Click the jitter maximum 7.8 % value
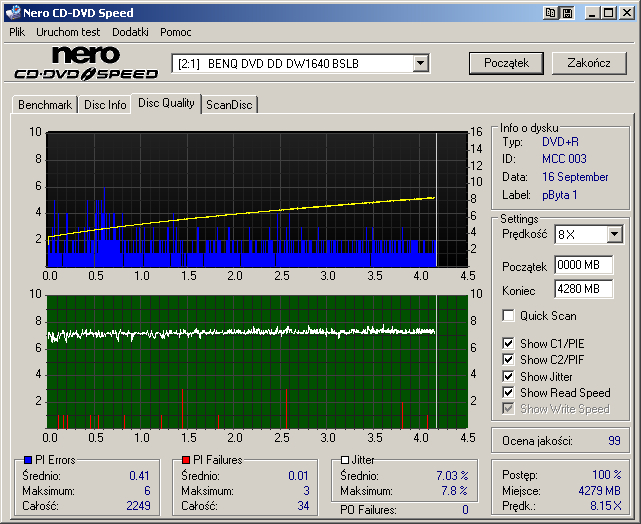Screen dimensions: 641x524 point(454,490)
